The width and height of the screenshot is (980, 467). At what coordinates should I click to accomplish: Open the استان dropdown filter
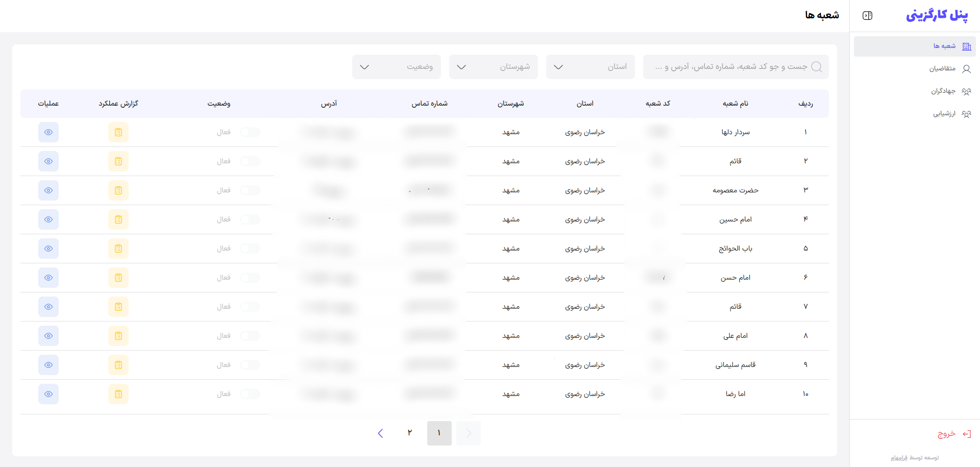[x=591, y=67]
